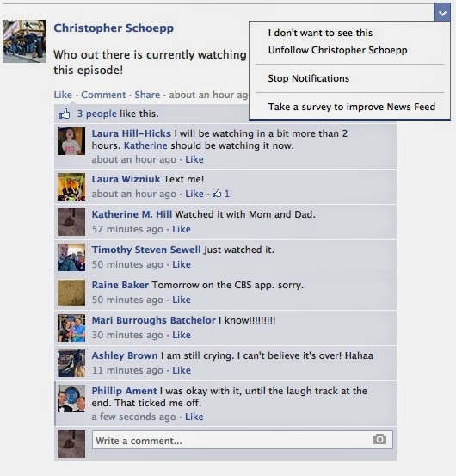Click the camera icon in comment box
The width and height of the screenshot is (456, 476).
click(x=379, y=439)
